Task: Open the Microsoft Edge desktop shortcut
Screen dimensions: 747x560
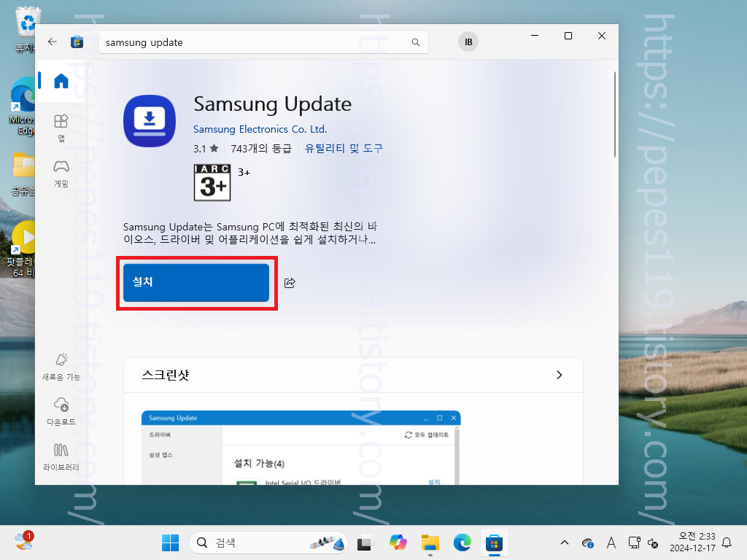Action: pyautogui.click(x=22, y=106)
